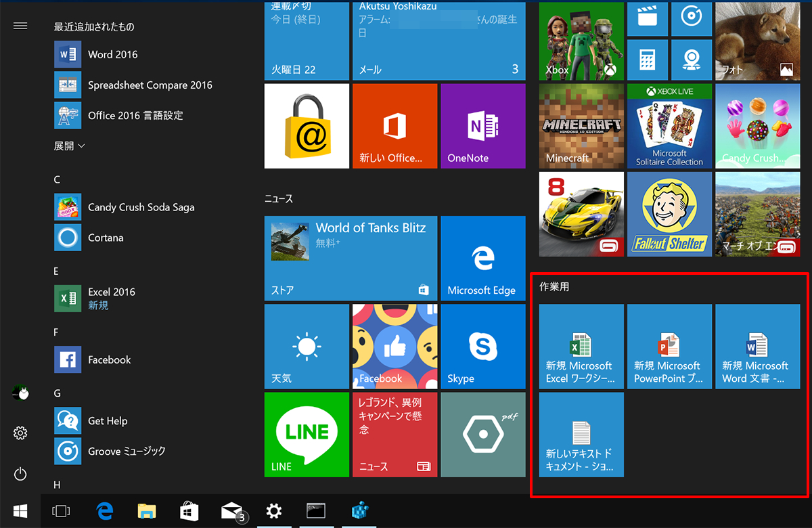
Task: Open Settings gear in Start sidebar
Action: pyautogui.click(x=20, y=433)
